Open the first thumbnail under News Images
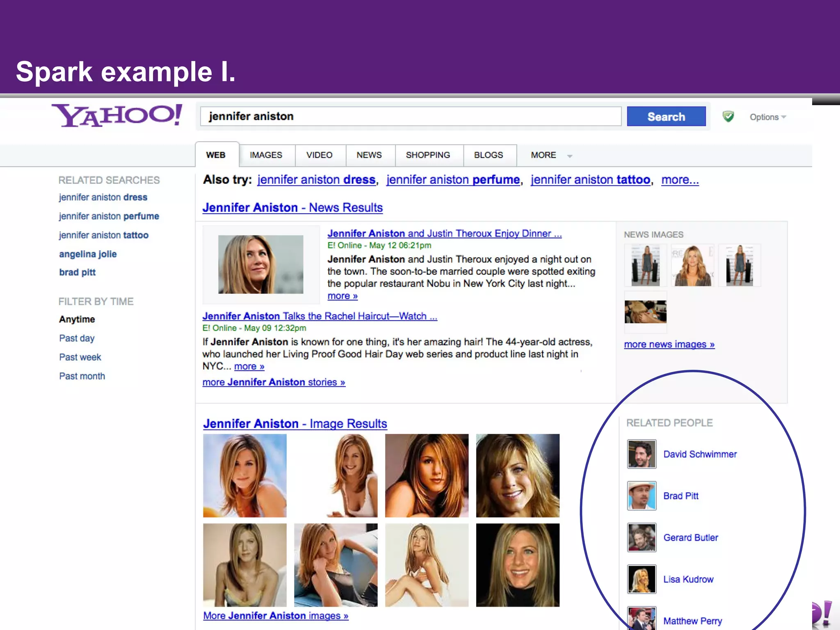 tap(645, 265)
